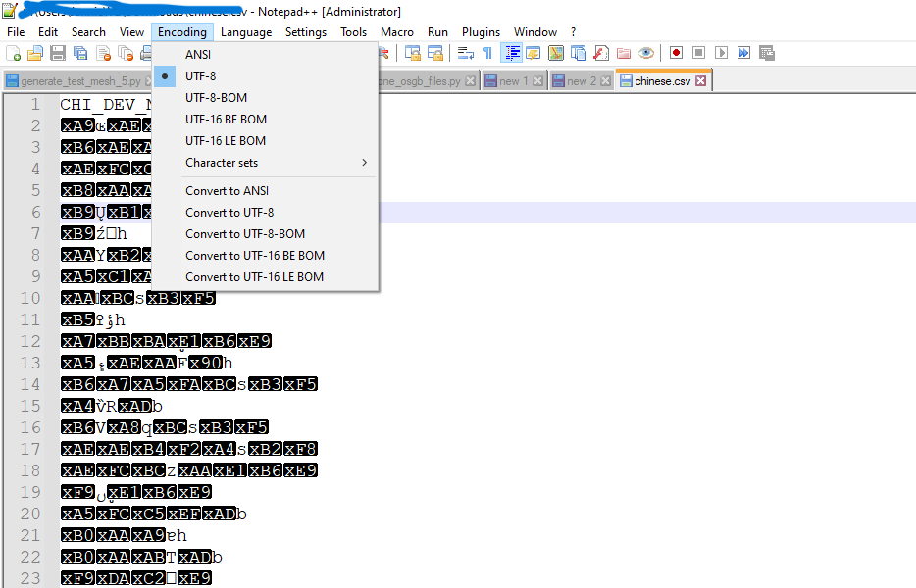Toggle the Word Wrap toolbar icon
The width and height of the screenshot is (916, 588).
[x=466, y=53]
